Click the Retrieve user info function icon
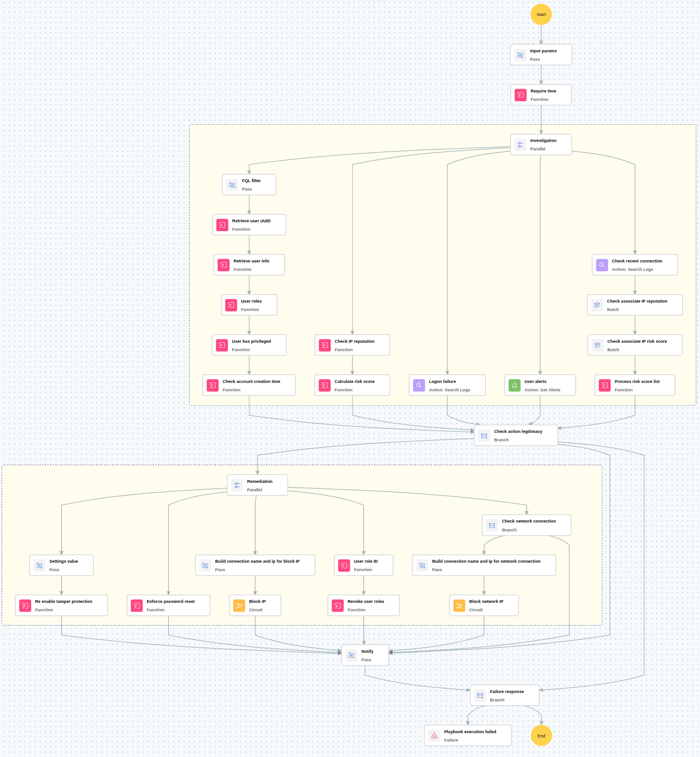Viewport: 700px width, 757px height. point(224,265)
